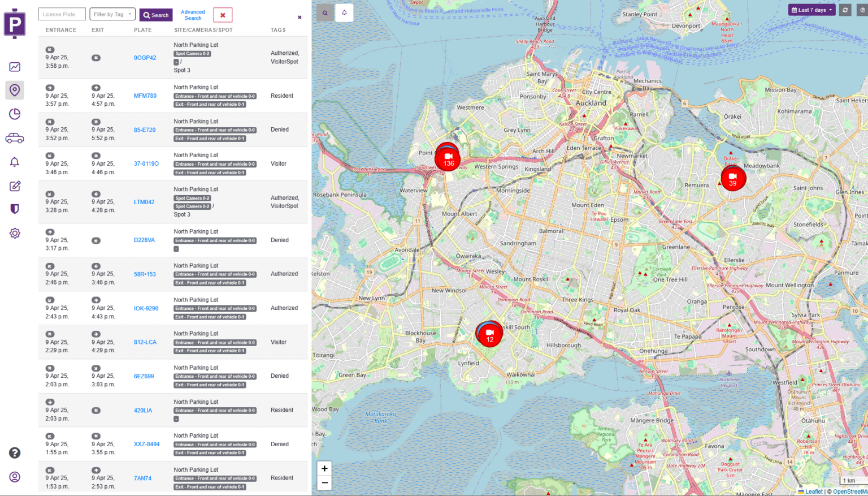This screenshot has width=868, height=496.
Task: Clear search filters with red X button
Action: [223, 15]
